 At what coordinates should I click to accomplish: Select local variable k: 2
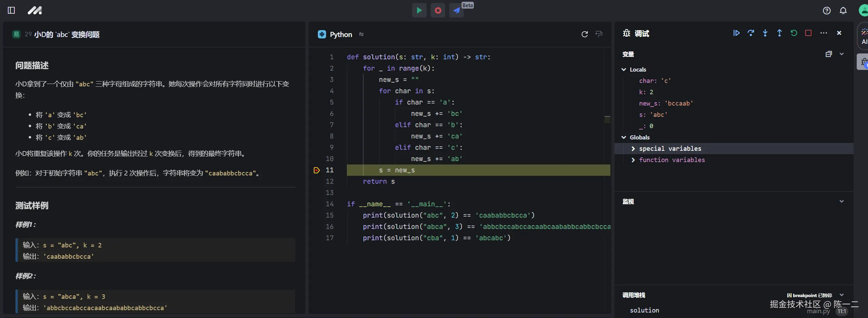point(646,92)
